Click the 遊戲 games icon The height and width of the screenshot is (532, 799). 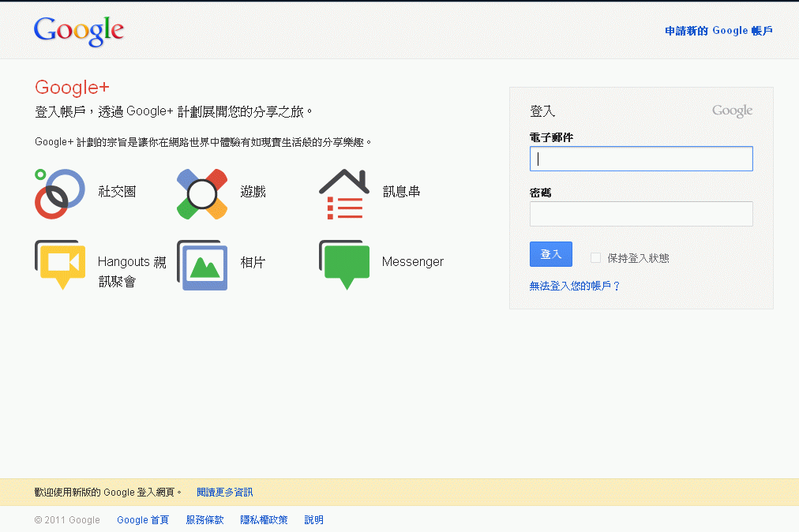[202, 194]
